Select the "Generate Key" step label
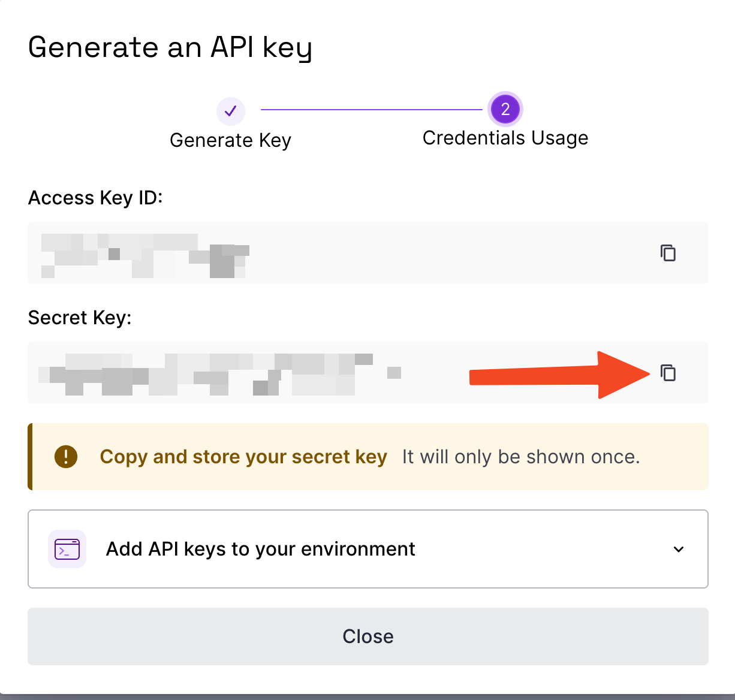The width and height of the screenshot is (735, 700). point(230,140)
